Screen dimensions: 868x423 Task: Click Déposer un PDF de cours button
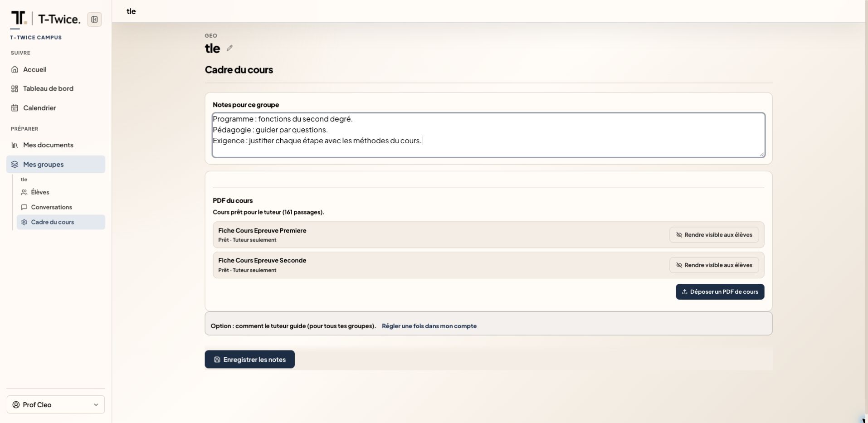coord(720,292)
